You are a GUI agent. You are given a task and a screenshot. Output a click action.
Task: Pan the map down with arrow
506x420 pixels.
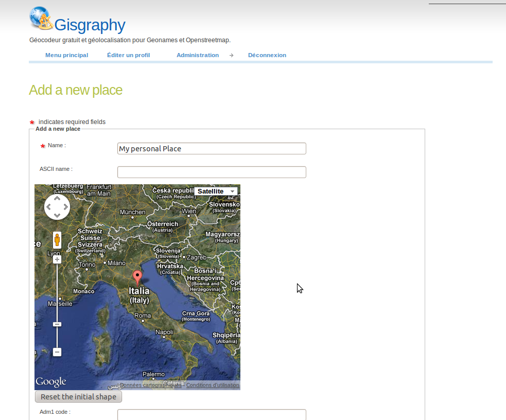[57, 215]
